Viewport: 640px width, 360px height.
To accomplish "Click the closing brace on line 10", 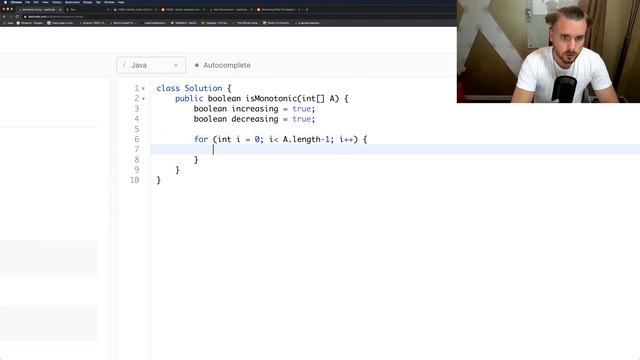I will pyautogui.click(x=158, y=180).
